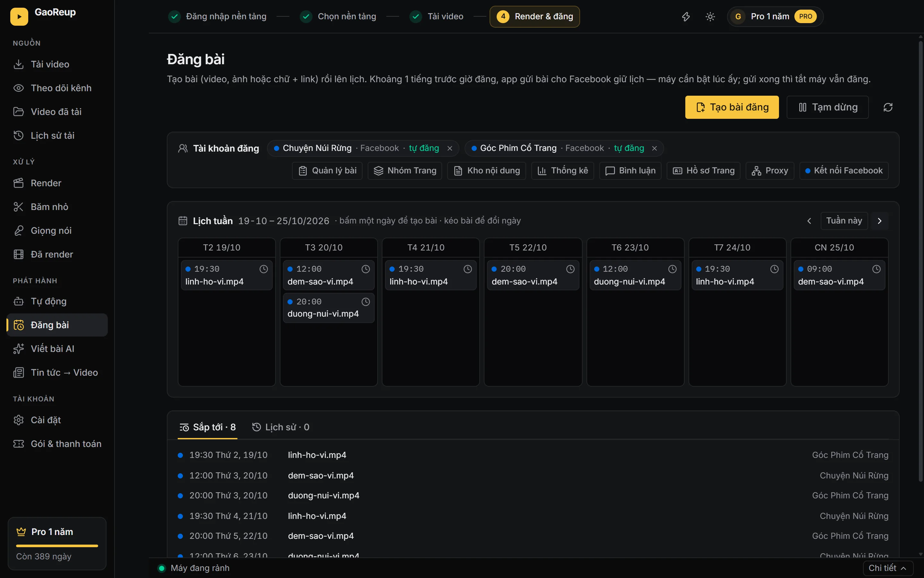Open the lightning bolt quick actions icon
Viewport: 924px width, 578px height.
(x=686, y=17)
